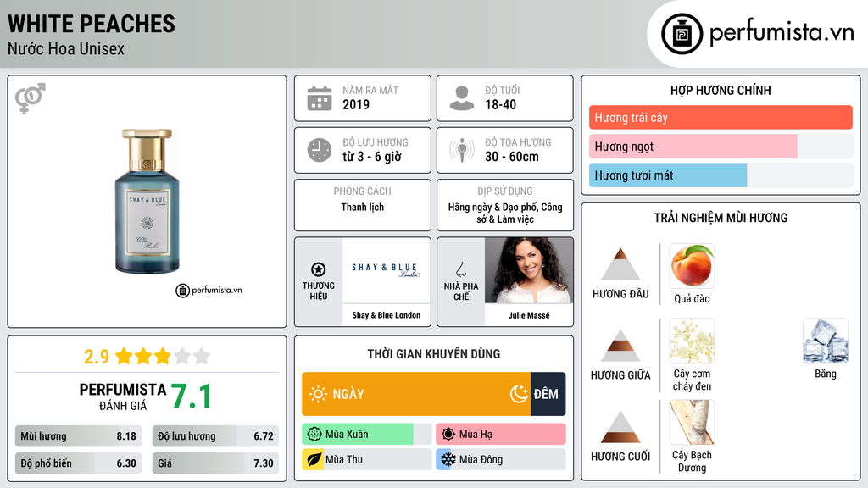Click the Quả đào note label

coord(692,299)
